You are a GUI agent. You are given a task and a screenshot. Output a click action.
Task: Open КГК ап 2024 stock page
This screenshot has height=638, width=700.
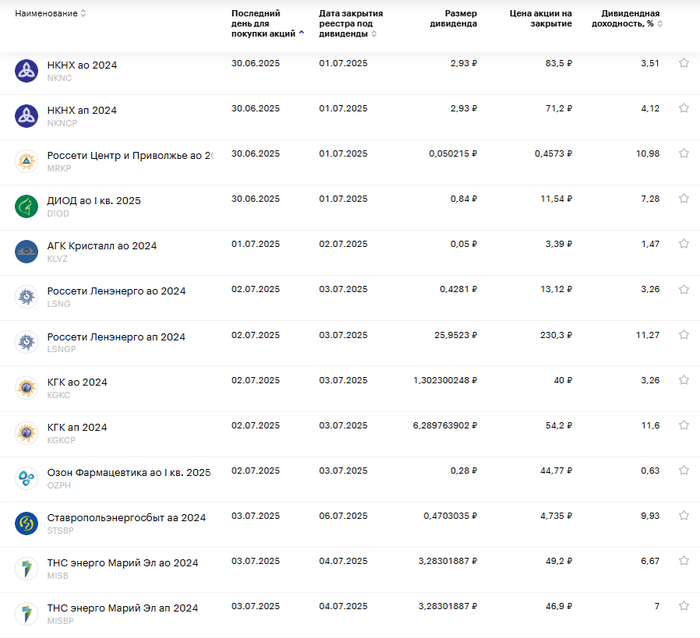coord(77,427)
